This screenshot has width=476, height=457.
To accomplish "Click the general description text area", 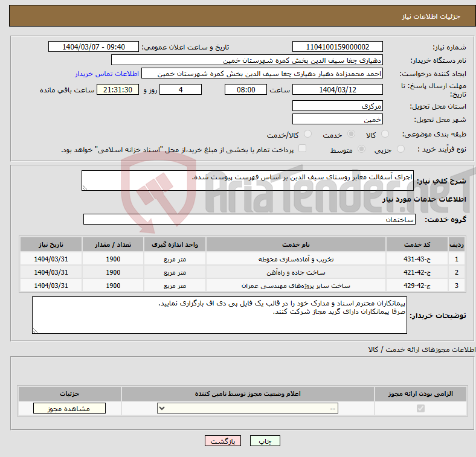I will point(248,181).
